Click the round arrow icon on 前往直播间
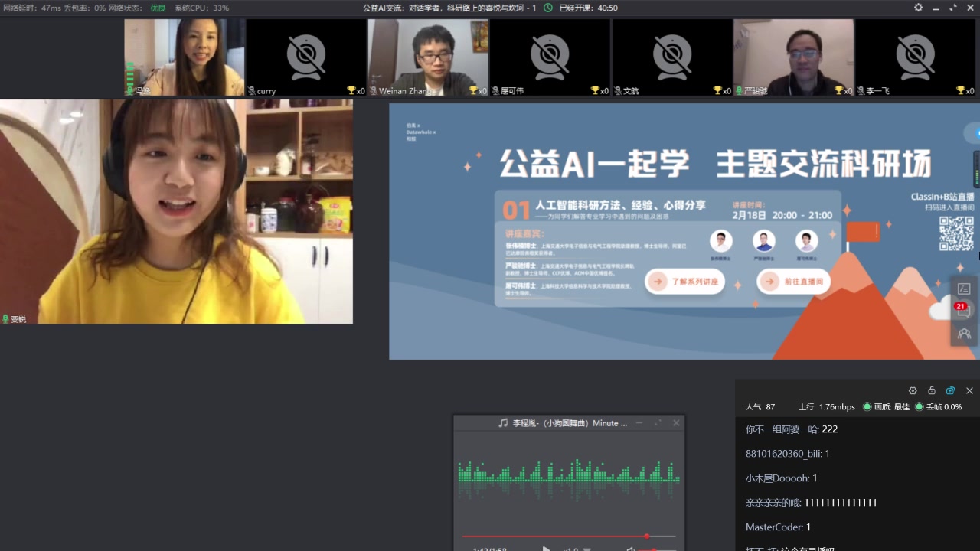Image resolution: width=980 pixels, height=551 pixels. tap(769, 282)
